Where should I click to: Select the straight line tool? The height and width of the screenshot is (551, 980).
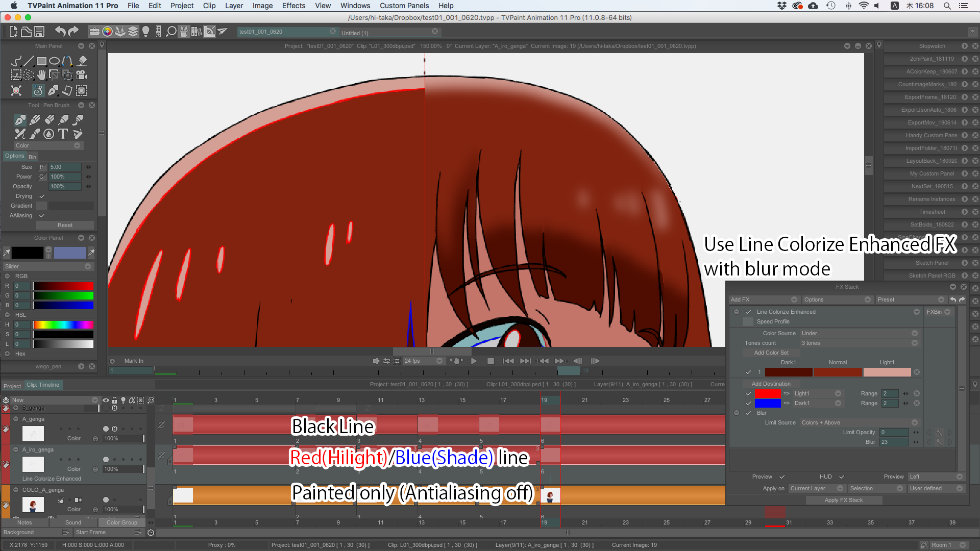click(29, 61)
